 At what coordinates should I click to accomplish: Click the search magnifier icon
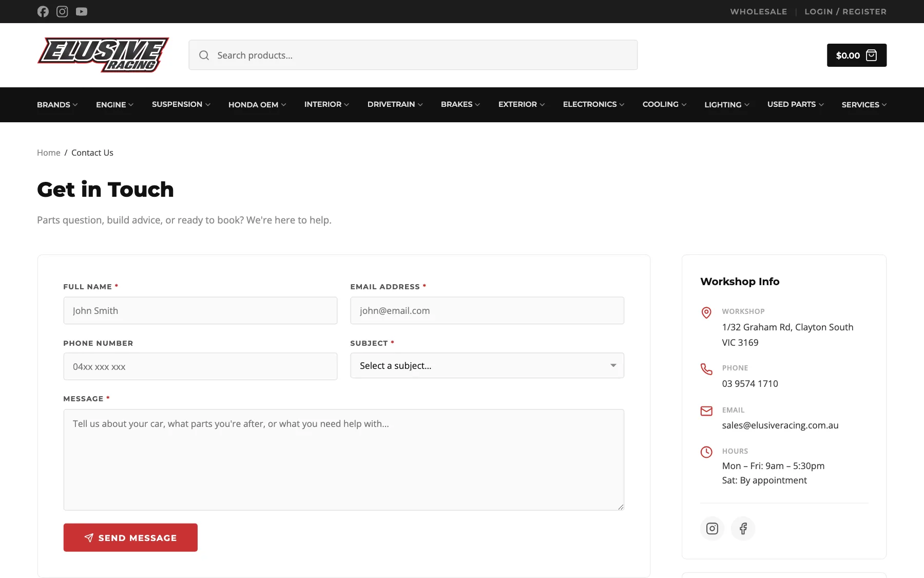click(x=204, y=55)
